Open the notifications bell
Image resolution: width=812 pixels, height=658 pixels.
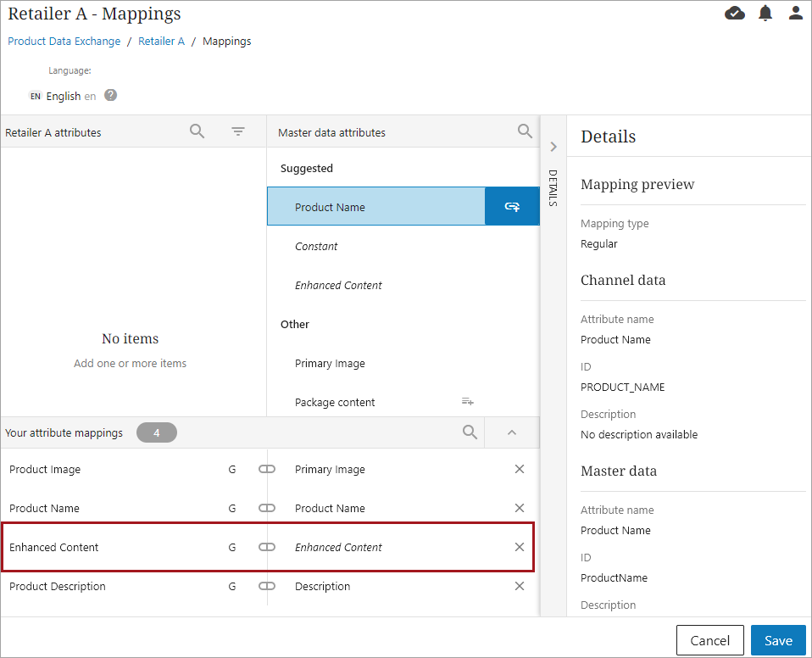(765, 13)
